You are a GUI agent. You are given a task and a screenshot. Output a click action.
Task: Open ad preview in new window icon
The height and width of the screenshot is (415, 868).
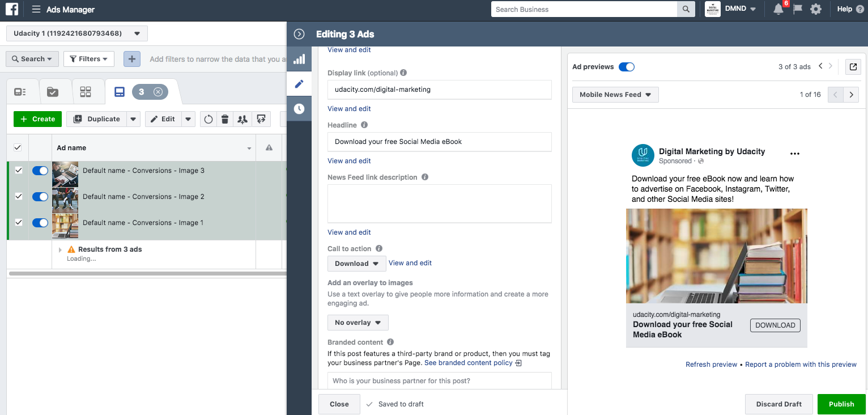tap(853, 67)
